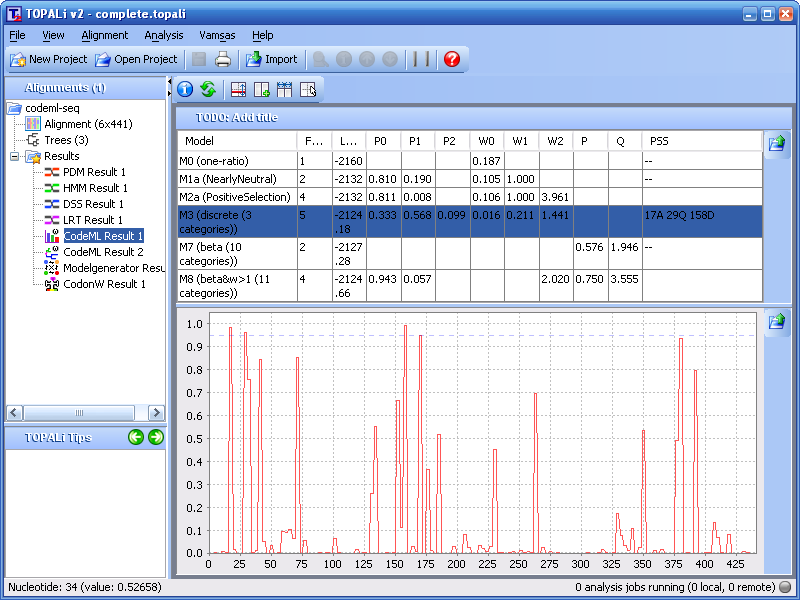Collapse the Results folder expander
The height and width of the screenshot is (600, 800).
[x=15, y=156]
